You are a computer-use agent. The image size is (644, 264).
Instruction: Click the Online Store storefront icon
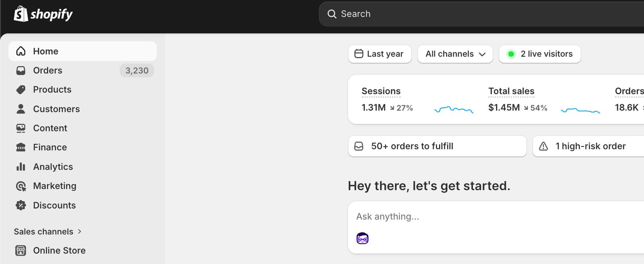[21, 250]
